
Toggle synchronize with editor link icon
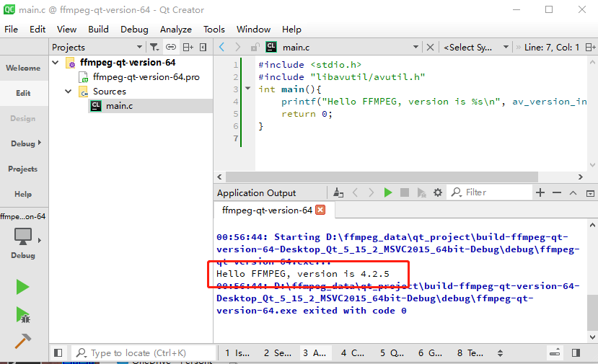171,48
